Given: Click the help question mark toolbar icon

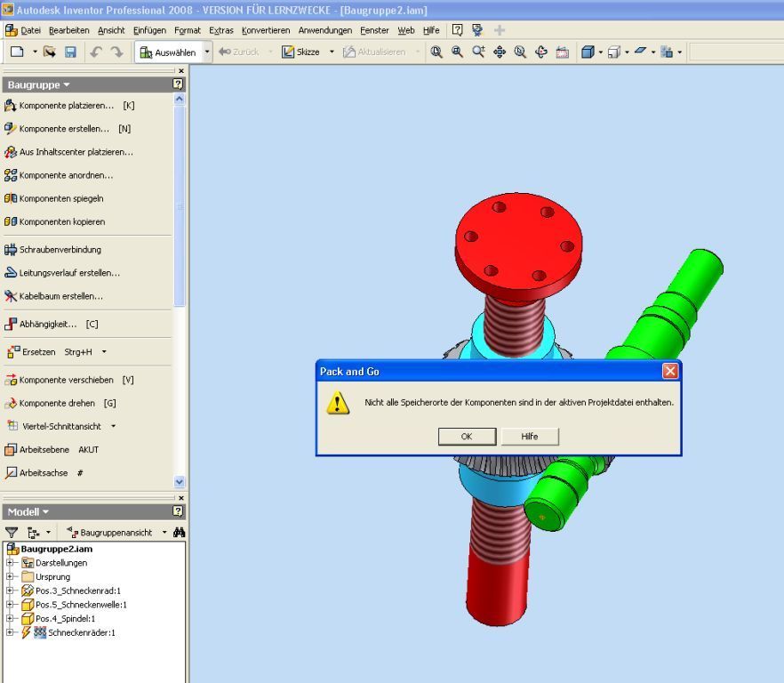Looking at the screenshot, I should tap(457, 30).
